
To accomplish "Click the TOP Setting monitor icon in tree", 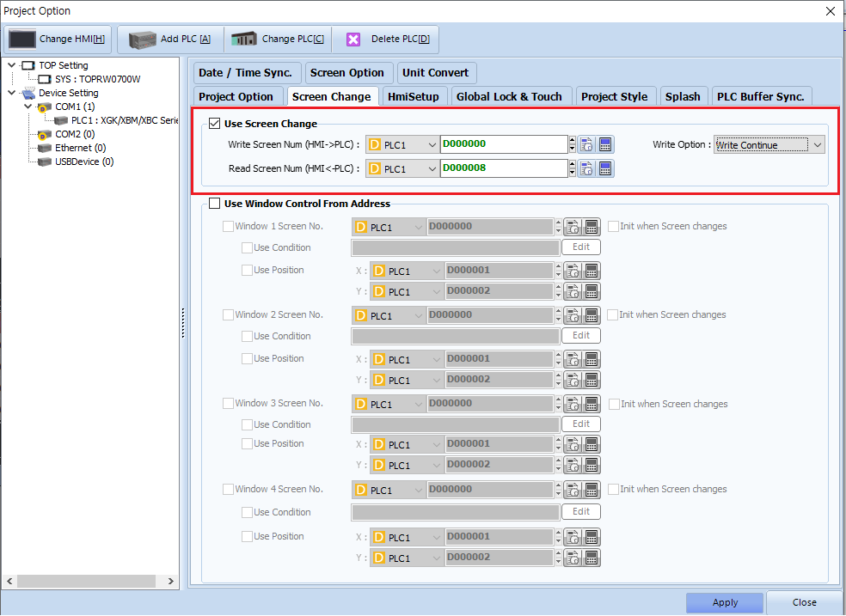I will coord(28,65).
